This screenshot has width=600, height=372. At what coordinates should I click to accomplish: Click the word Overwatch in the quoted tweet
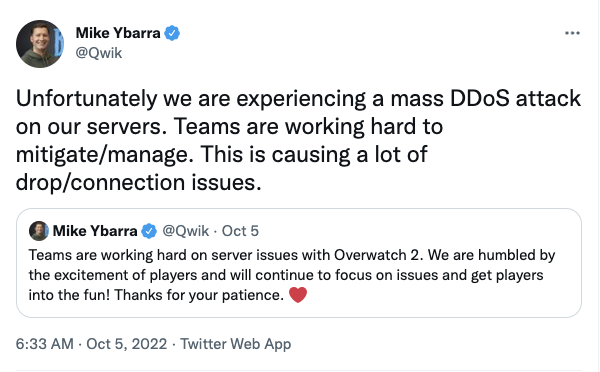pyautogui.click(x=370, y=255)
